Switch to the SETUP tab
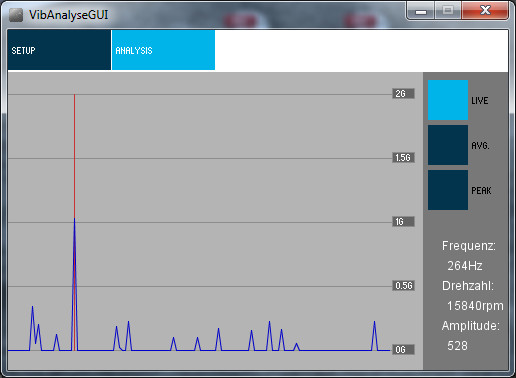The width and height of the screenshot is (516, 378). click(x=59, y=50)
